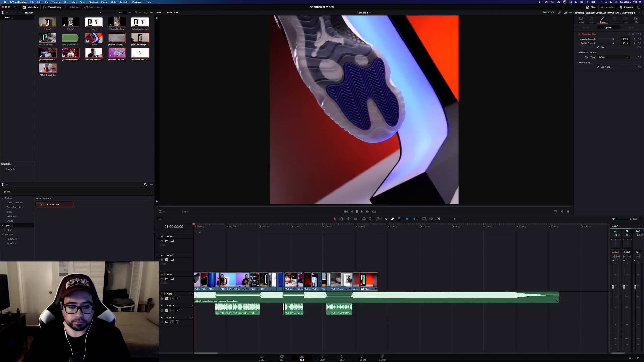Toggle the Gaussian Blur effect bypass
The image size is (644, 362).
coord(579,34)
